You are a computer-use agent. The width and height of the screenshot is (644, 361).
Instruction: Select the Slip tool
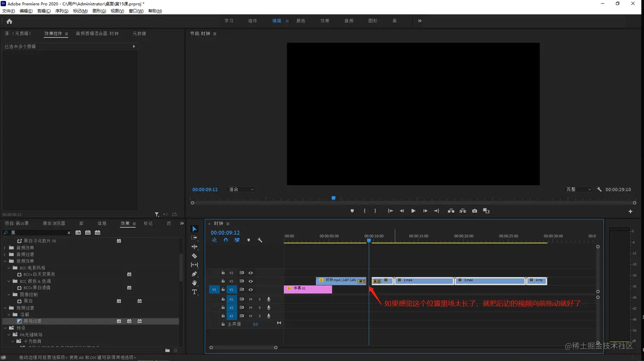pos(195,265)
